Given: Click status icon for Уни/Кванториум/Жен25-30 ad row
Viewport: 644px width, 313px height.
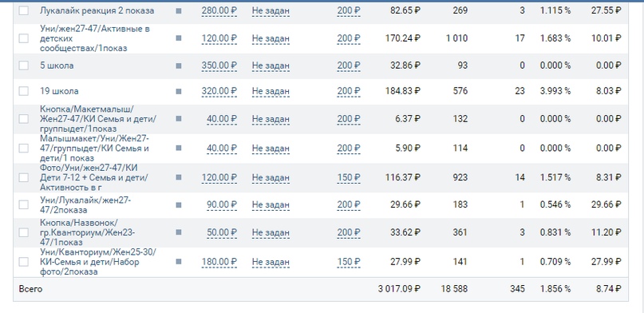Looking at the screenshot, I should pos(178,262).
